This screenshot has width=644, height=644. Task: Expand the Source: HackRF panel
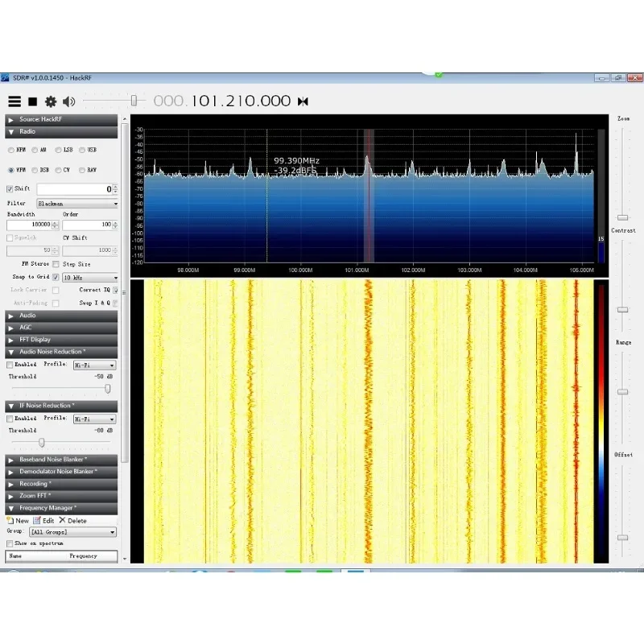point(61,119)
